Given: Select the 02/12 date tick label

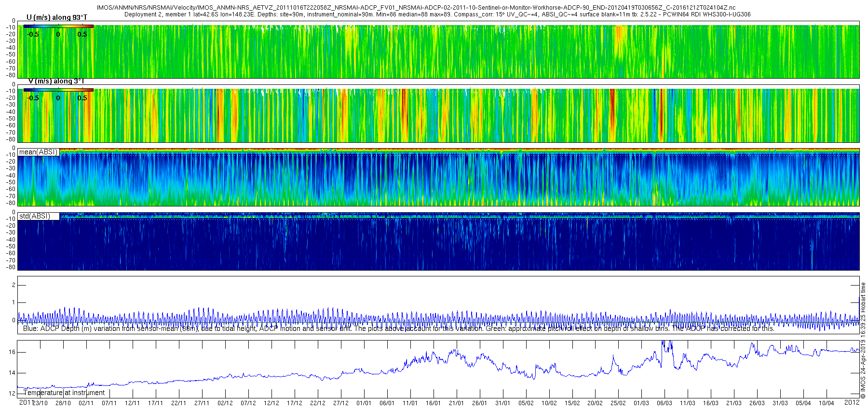Looking at the screenshot, I should [225, 403].
